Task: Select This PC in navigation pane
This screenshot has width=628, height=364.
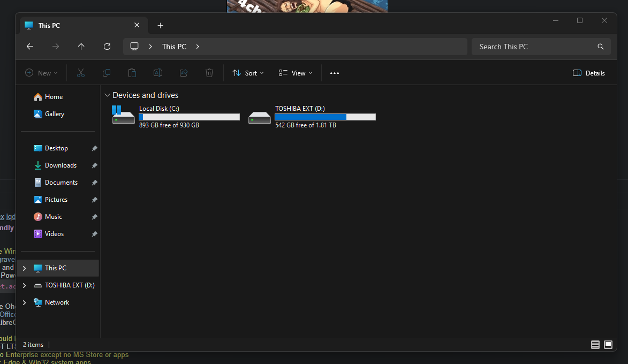Action: 58,268
